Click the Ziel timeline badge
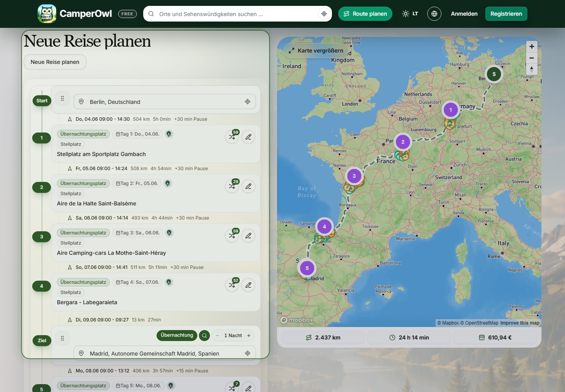This screenshot has height=392, width=565. pos(42,341)
